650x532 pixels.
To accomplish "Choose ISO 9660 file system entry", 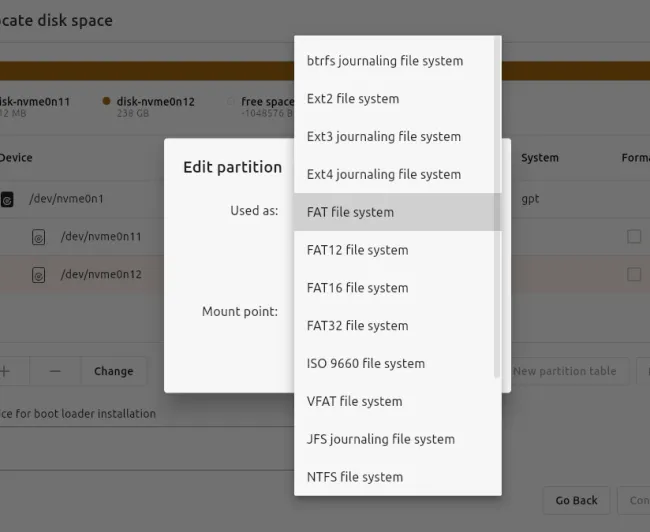I will [366, 363].
